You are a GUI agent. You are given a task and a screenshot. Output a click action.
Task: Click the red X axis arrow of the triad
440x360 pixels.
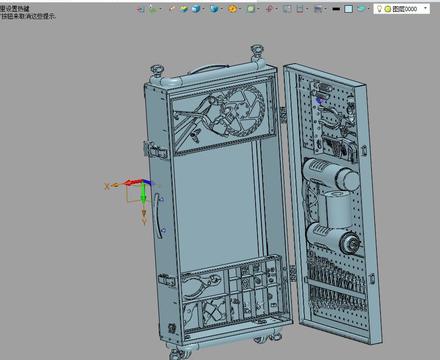pyautogui.click(x=133, y=182)
